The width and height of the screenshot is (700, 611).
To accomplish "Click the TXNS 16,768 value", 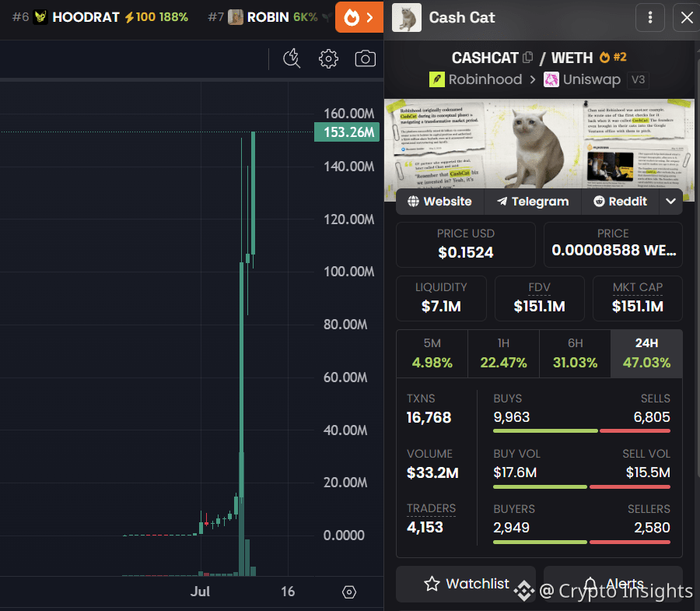I will (x=429, y=418).
